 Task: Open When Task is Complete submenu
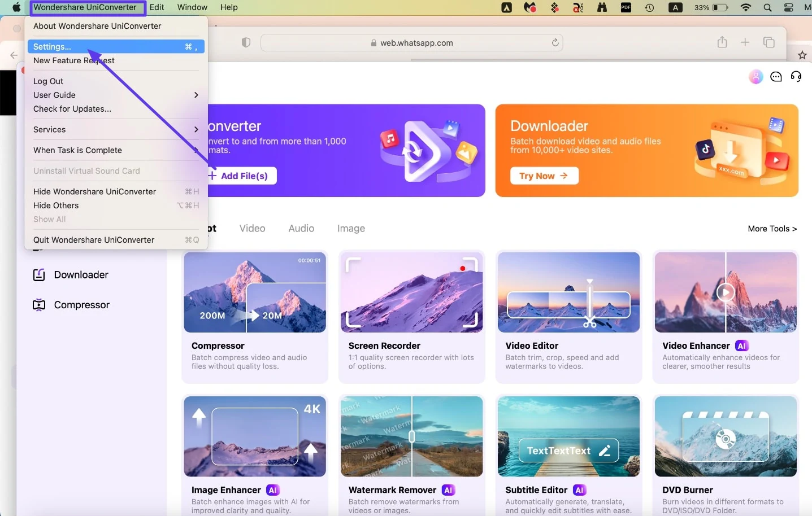(x=116, y=150)
